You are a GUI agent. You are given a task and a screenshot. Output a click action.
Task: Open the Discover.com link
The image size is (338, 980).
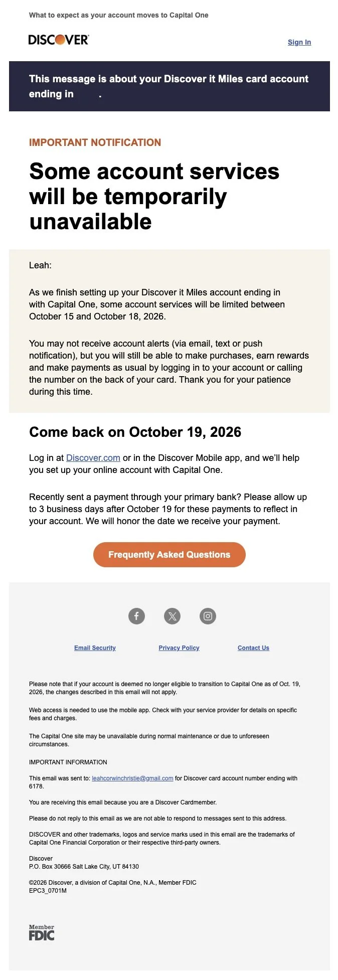93,458
